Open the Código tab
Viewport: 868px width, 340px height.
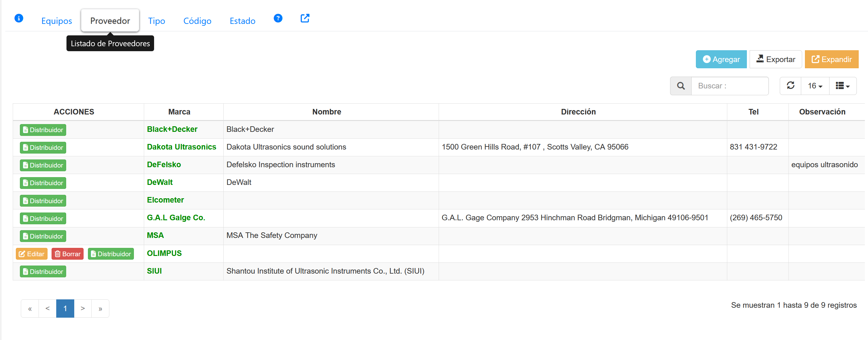click(197, 21)
